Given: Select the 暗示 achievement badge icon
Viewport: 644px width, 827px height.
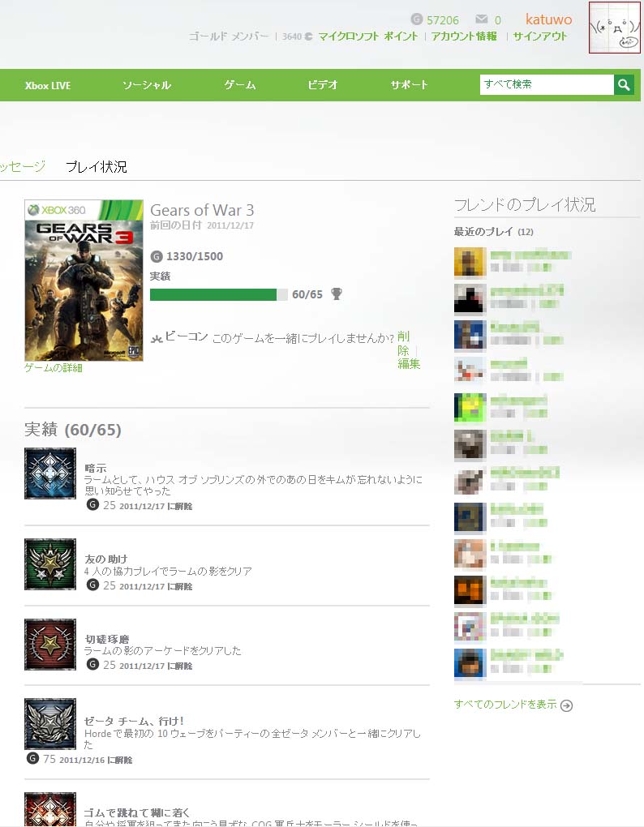Looking at the screenshot, I should (50, 473).
